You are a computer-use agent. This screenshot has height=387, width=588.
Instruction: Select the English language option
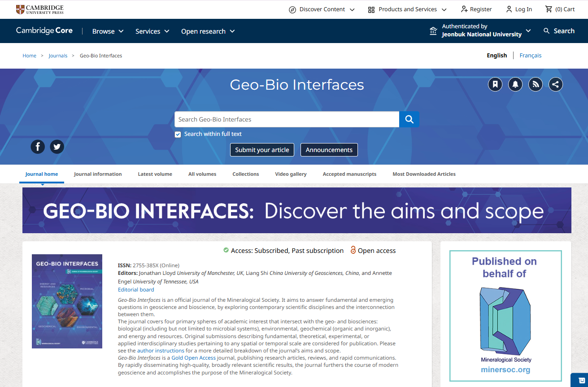[497, 56]
